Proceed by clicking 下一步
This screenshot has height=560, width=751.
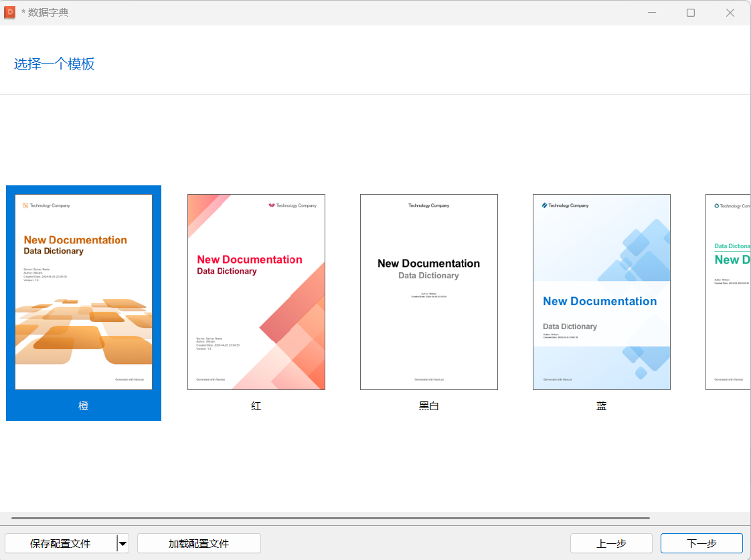[701, 543]
